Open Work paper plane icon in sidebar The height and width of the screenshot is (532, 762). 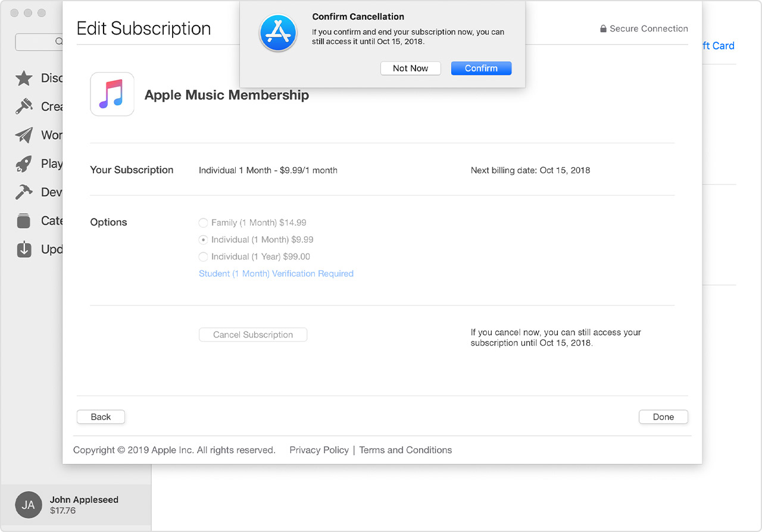point(24,135)
